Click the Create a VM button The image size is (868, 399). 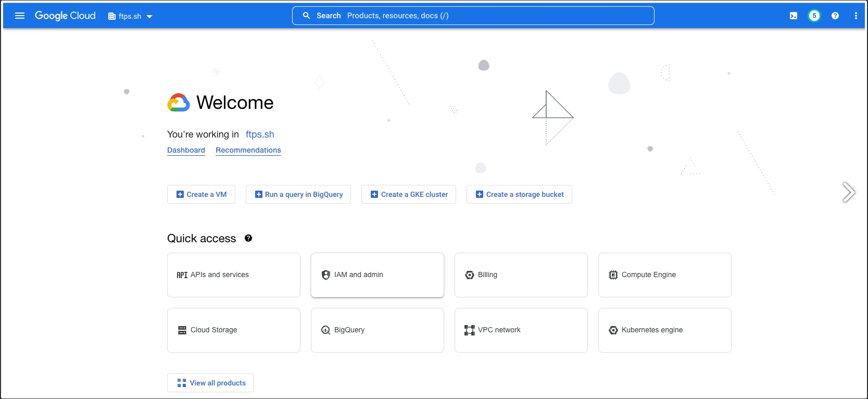[201, 194]
